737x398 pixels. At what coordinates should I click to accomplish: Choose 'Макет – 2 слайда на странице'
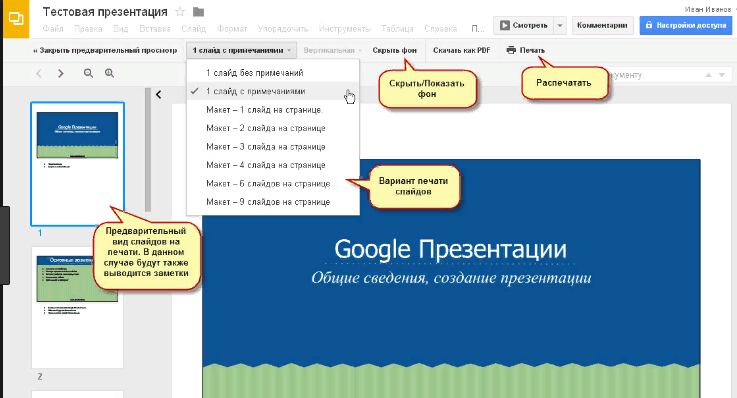[x=273, y=128]
